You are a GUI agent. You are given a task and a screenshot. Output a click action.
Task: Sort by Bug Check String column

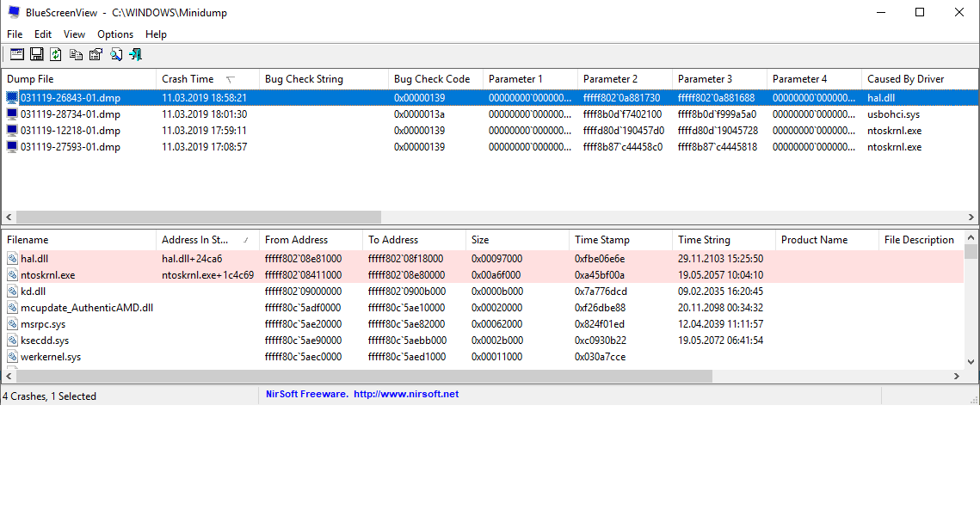[x=324, y=79]
